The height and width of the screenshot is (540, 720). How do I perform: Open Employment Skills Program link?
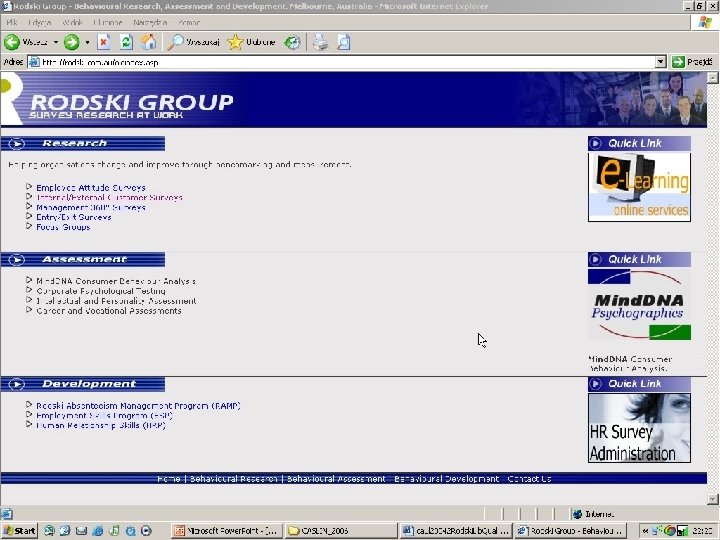104,416
